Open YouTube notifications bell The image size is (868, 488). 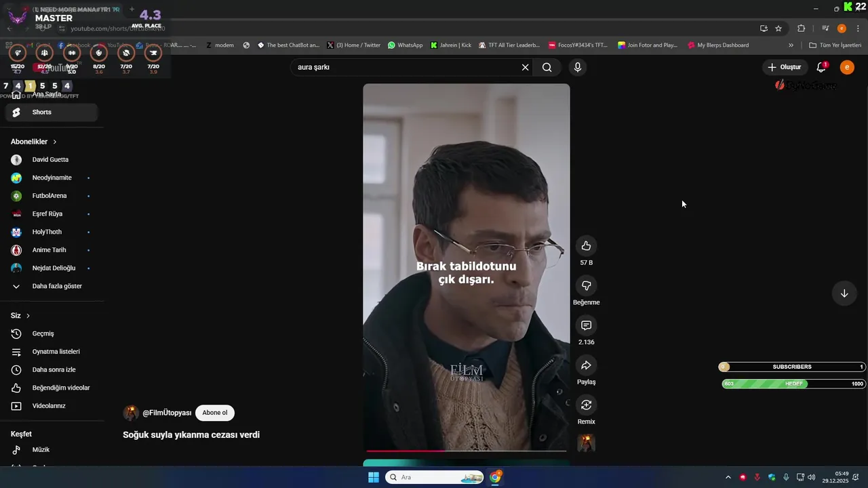coord(821,67)
